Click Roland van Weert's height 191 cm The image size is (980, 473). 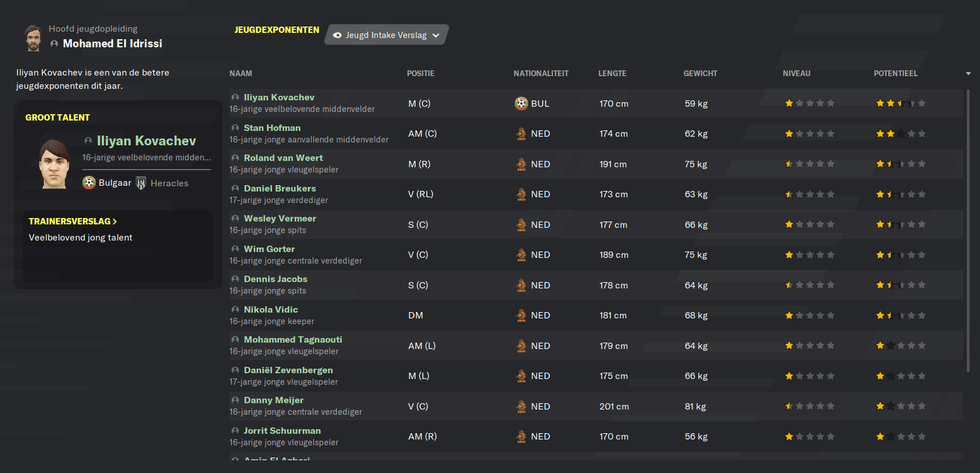point(613,164)
